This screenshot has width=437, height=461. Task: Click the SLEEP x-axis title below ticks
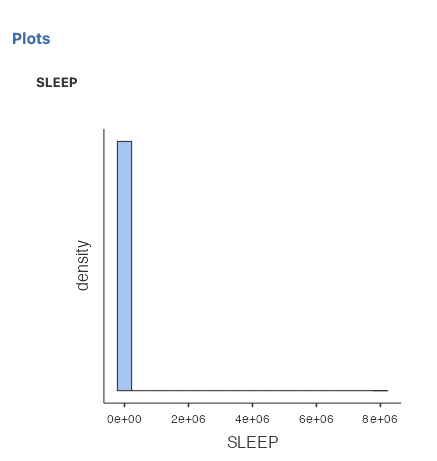tap(253, 442)
